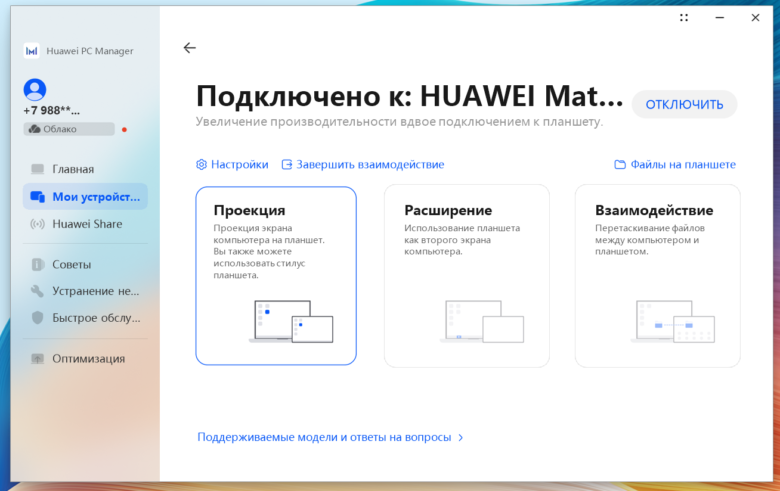Click Завершить взаимодействие link
Image resolution: width=780 pixels, height=491 pixels.
pyautogui.click(x=363, y=165)
